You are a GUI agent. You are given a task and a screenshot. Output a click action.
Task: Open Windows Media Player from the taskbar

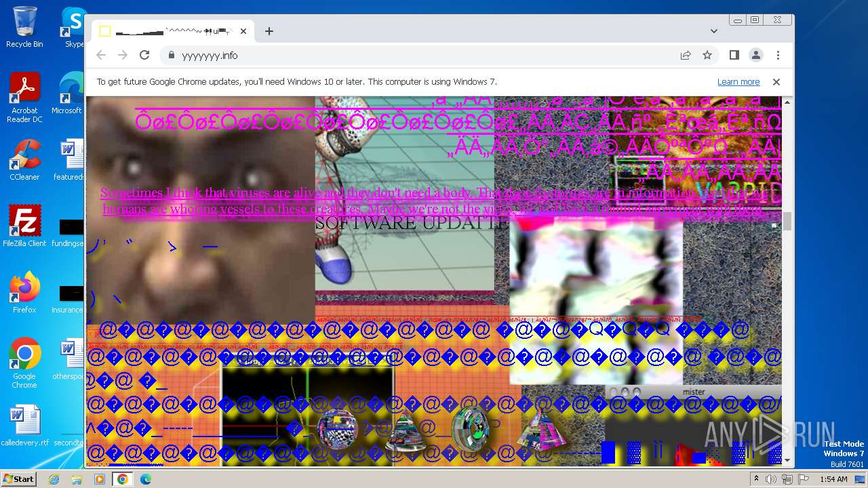pos(100,479)
